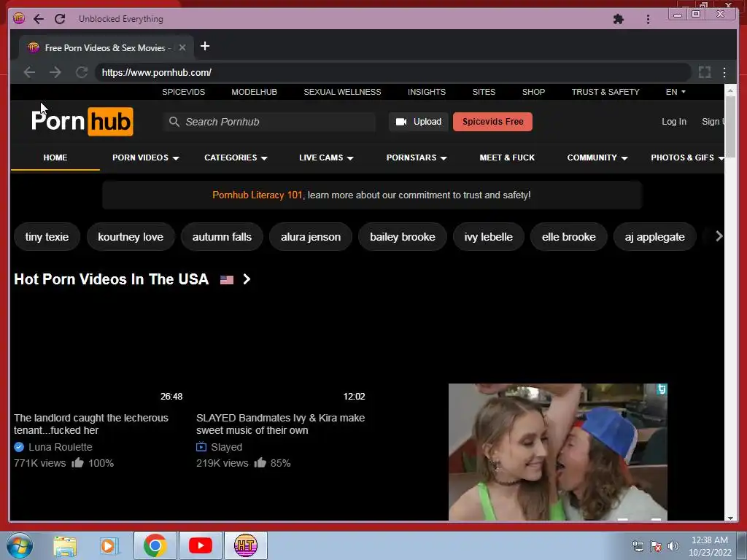747x560 pixels.
Task: Open the extensions puzzle piece icon
Action: (619, 19)
